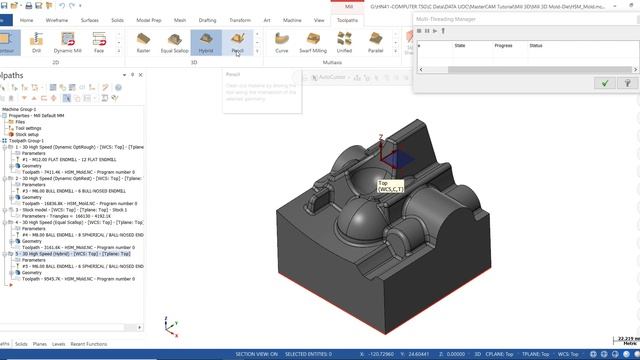Click the Hybrid toolpath icon

coord(206,42)
